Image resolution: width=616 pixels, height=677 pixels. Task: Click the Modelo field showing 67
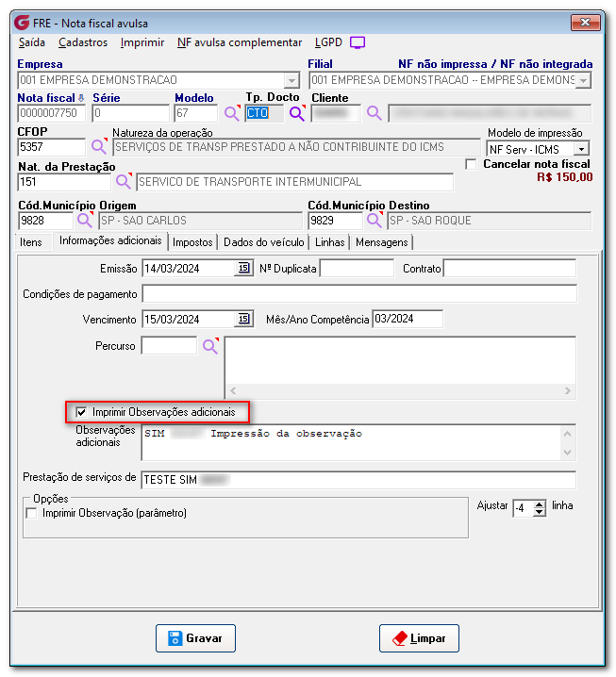point(196,113)
